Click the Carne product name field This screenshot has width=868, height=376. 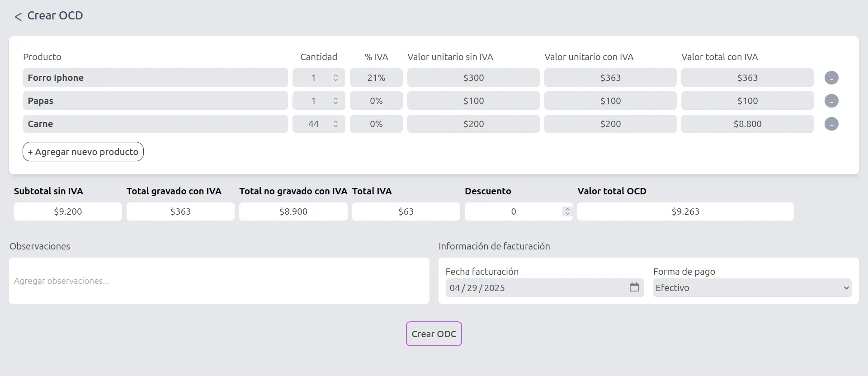pyautogui.click(x=156, y=124)
